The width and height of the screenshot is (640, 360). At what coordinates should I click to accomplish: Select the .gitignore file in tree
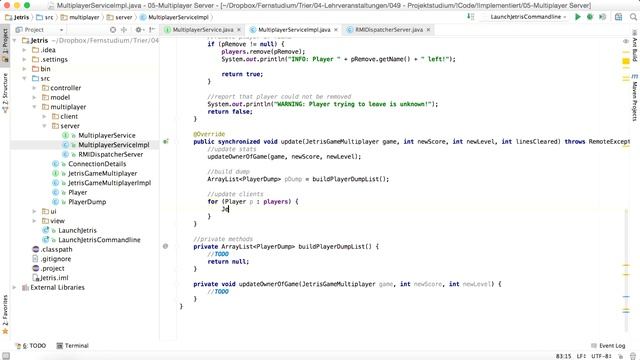click(56, 259)
